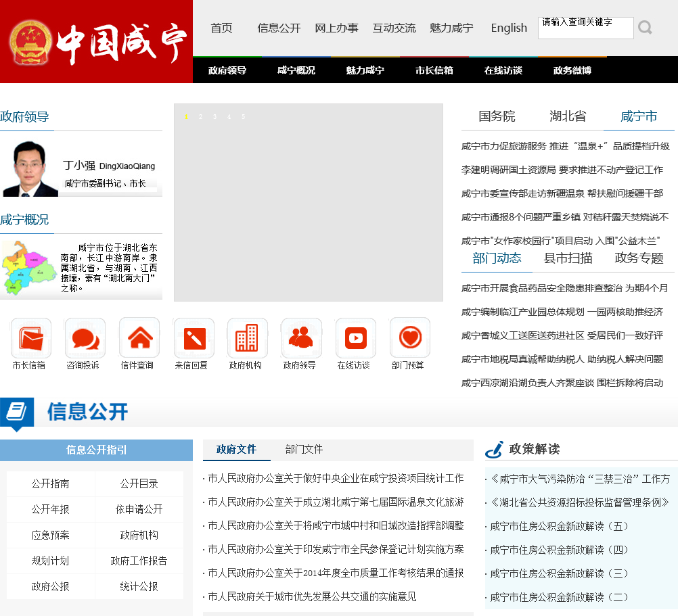Open the 公开指南 link
Screen dimensions: 678x616
pyautogui.click(x=51, y=484)
